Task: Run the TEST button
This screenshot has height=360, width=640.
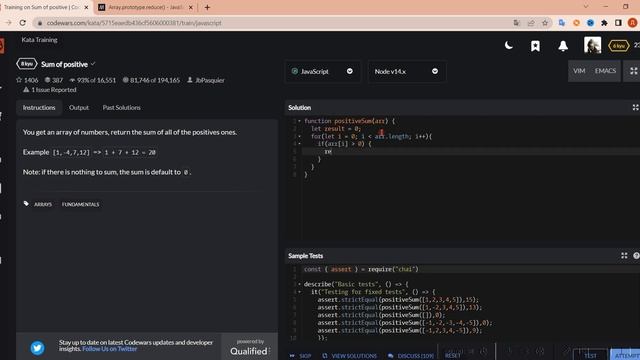Action: pyautogui.click(x=591, y=355)
